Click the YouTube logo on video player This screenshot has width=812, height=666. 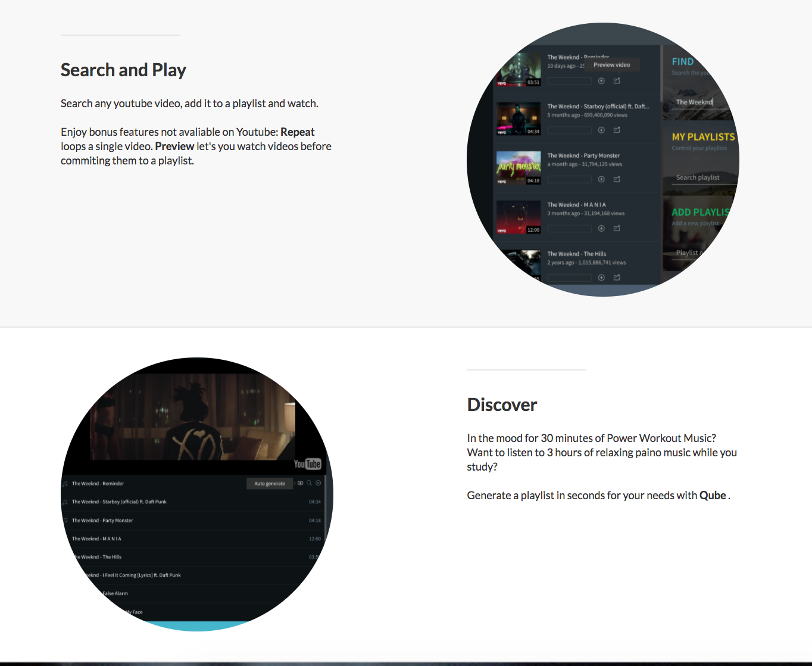(x=307, y=464)
